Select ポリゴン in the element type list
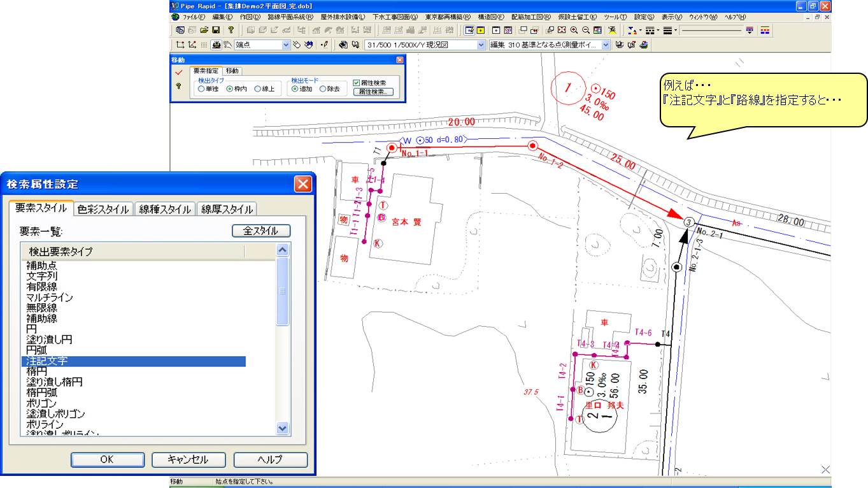The image size is (868, 488). coord(41,403)
